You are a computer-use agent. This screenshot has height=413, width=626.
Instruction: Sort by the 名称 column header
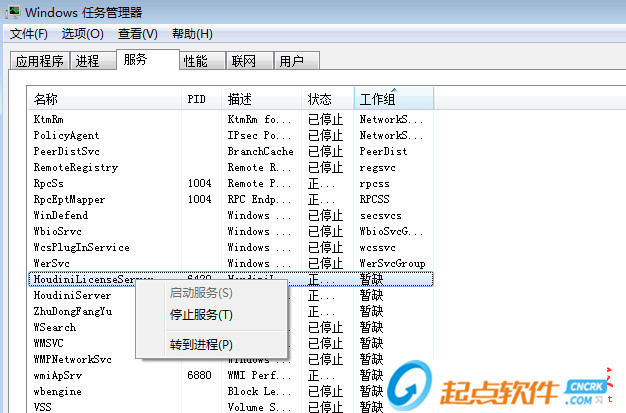point(105,99)
